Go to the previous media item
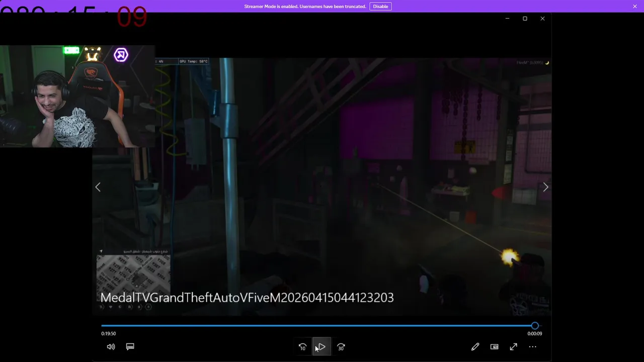The width and height of the screenshot is (644, 362). (98, 187)
